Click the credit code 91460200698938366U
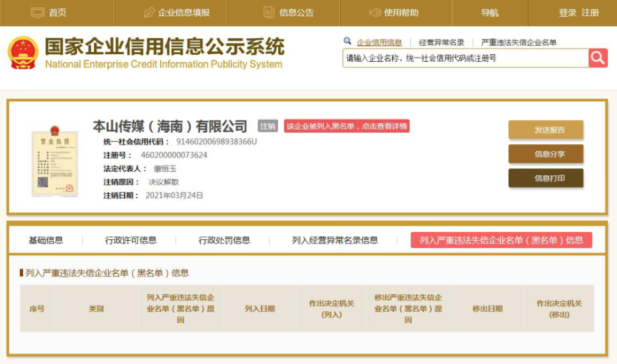Image resolution: width=617 pixels, height=364 pixels. 217,142
